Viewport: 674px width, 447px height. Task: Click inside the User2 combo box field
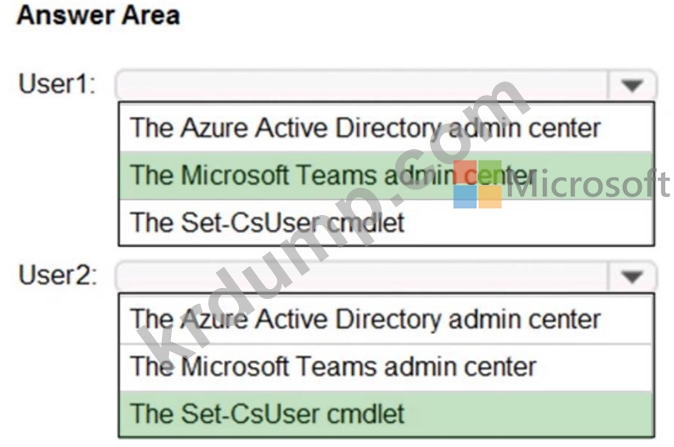pos(362,277)
